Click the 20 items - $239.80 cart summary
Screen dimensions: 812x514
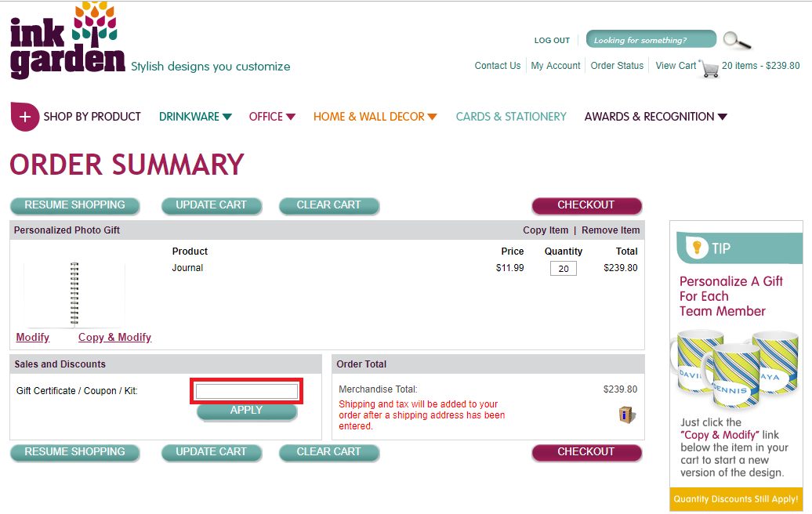point(761,66)
